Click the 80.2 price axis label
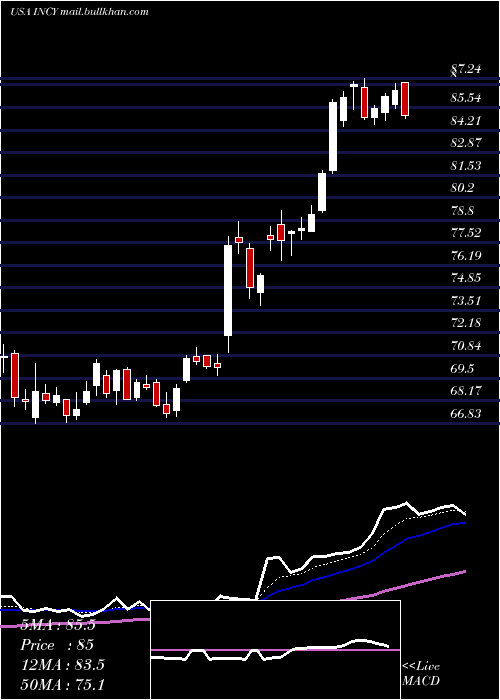This screenshot has width=500, height=700. click(462, 188)
